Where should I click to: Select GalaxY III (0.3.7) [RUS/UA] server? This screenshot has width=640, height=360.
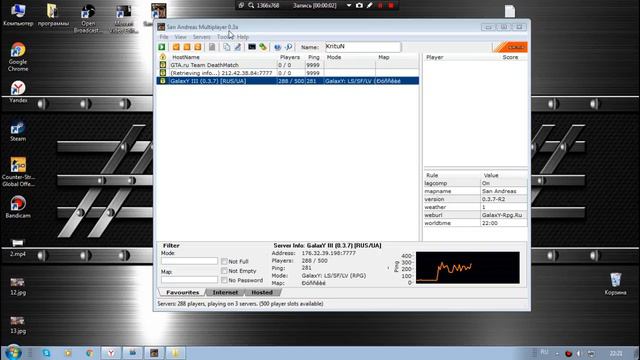click(x=288, y=81)
